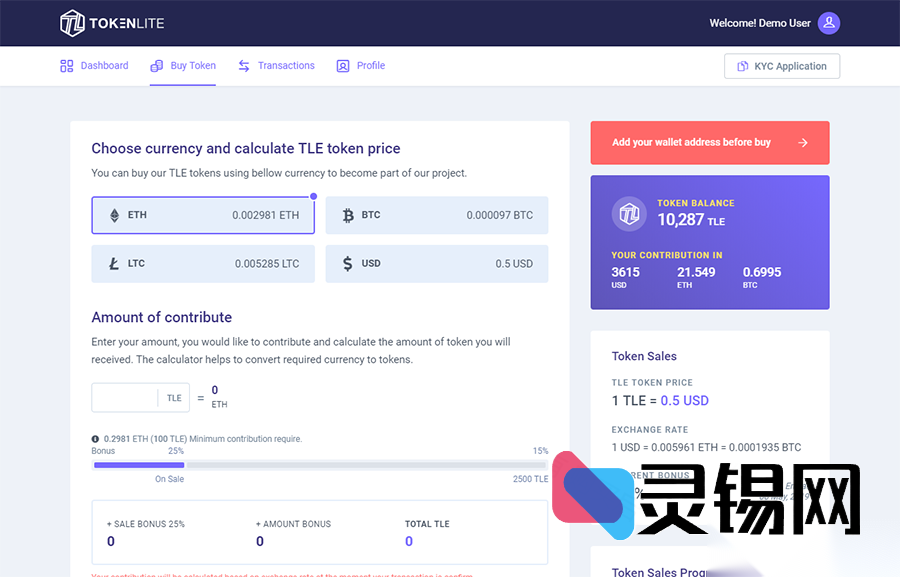
Task: Click the TLE amount input field
Action: pyautogui.click(x=125, y=397)
